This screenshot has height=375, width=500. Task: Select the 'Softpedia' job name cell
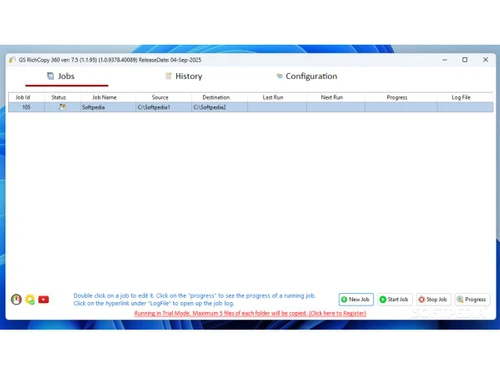point(108,107)
